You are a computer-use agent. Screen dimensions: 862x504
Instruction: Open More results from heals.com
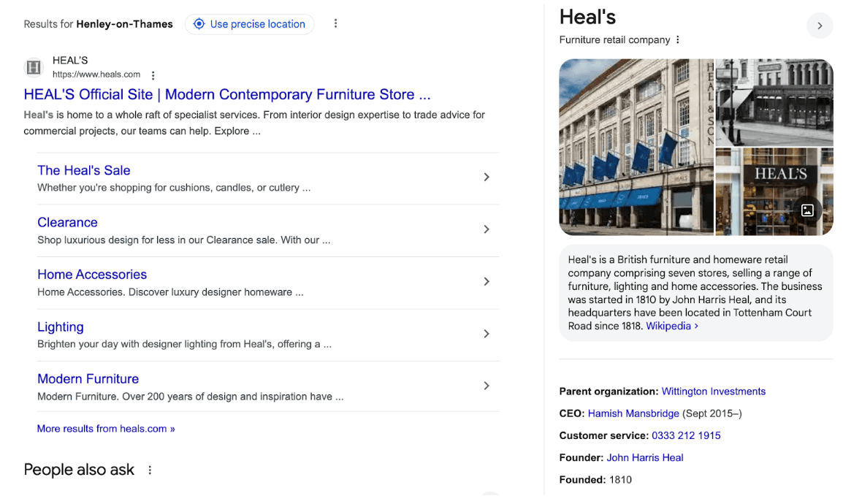105,428
